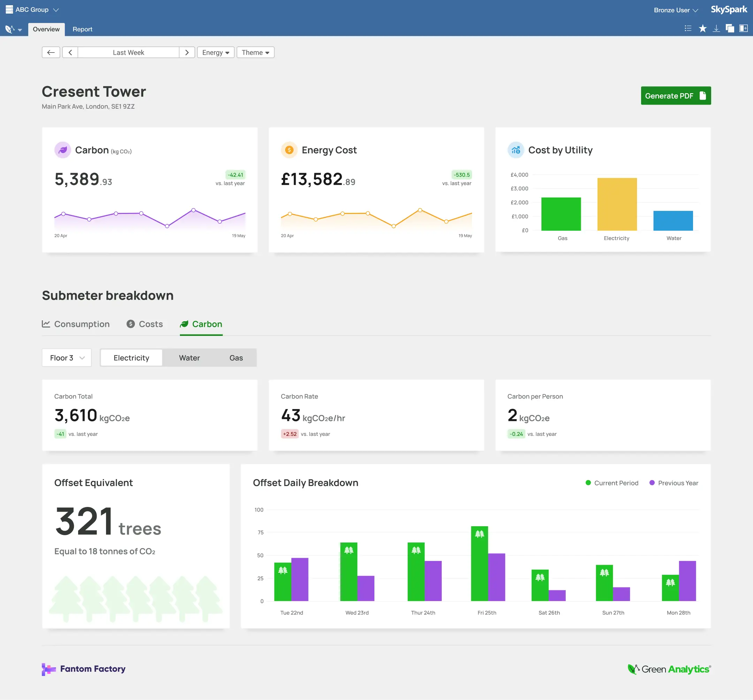The height and width of the screenshot is (700, 753).
Task: Toggle Water metering in the utility selector
Action: [x=189, y=357]
